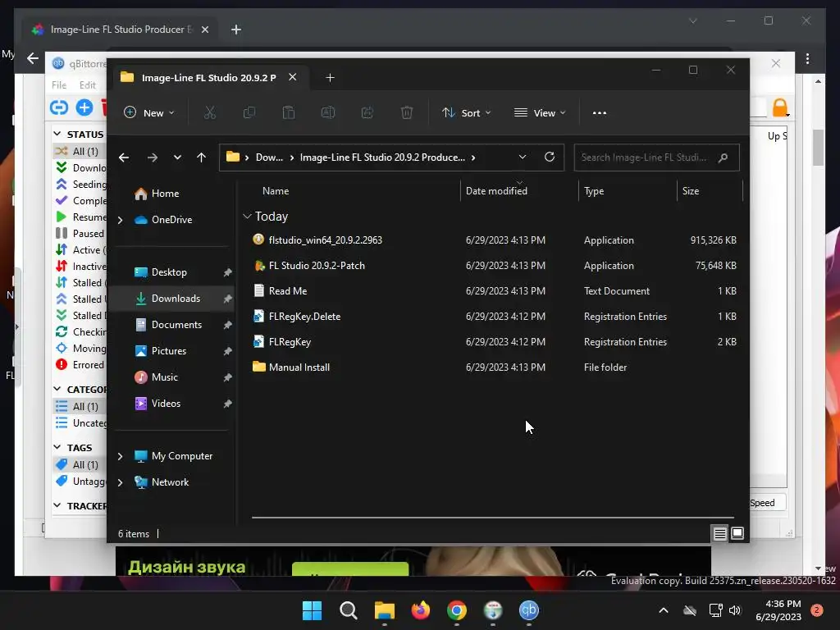This screenshot has width=840, height=630.
Task: Click qBittorrent Add torrent link icon
Action: (x=59, y=107)
